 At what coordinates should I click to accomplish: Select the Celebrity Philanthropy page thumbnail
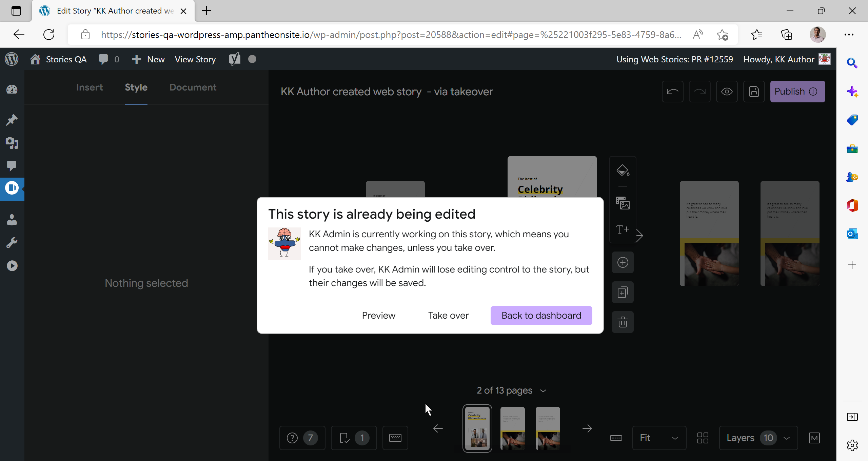(x=477, y=428)
